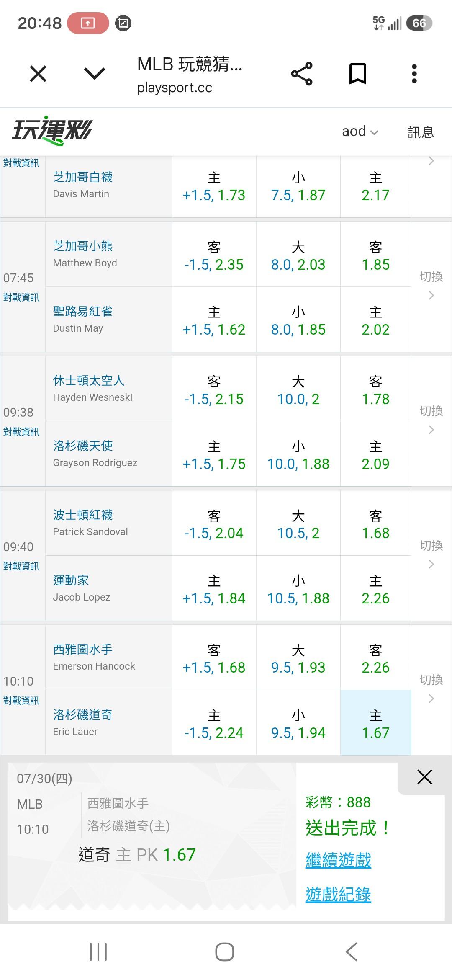Choose 大 10.0, 2 over for Astros game
Image resolution: width=452 pixels, height=980 pixels.
(x=298, y=389)
